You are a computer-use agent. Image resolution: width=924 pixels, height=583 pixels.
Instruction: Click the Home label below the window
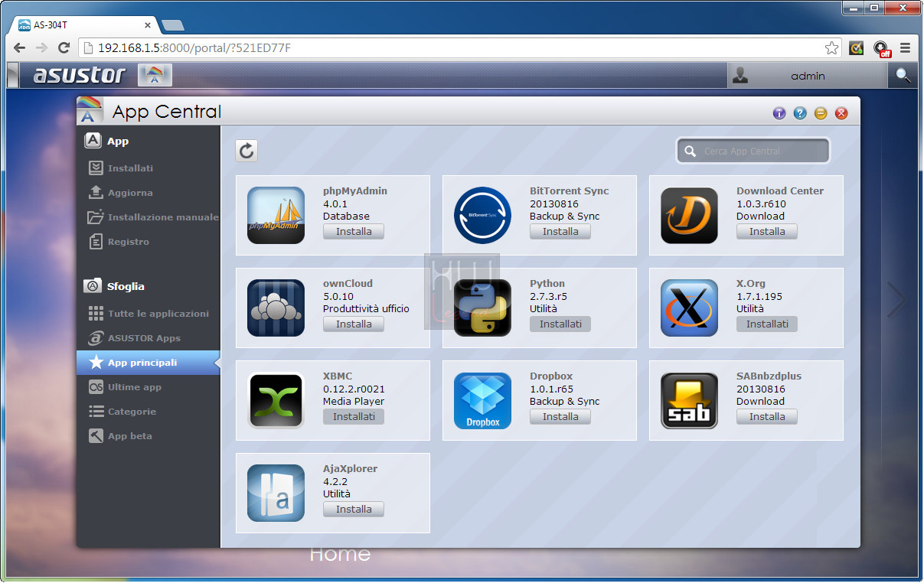pyautogui.click(x=340, y=554)
